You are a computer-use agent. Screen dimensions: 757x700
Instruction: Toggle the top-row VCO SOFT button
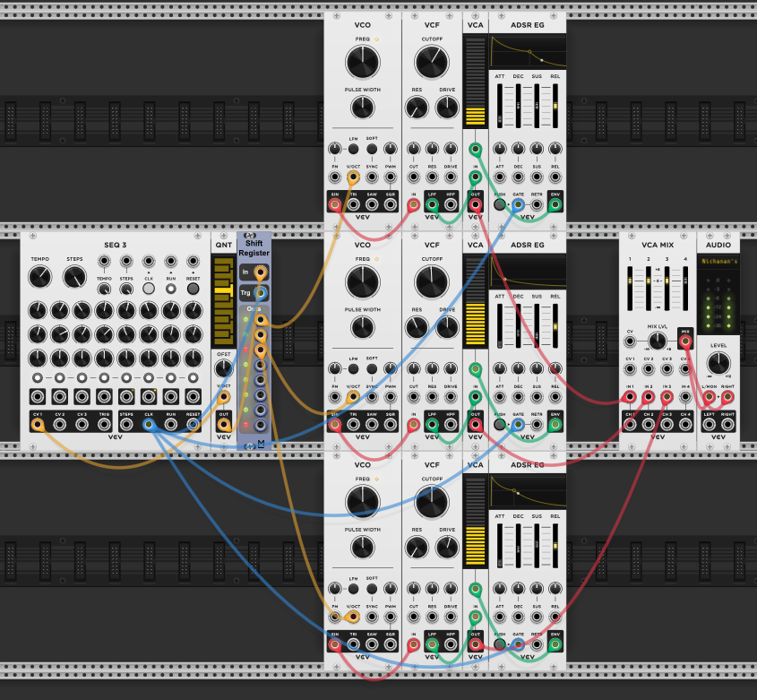click(372, 149)
